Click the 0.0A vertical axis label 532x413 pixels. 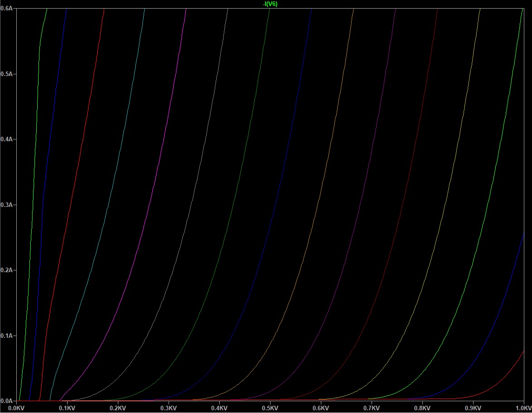[x=6, y=401]
